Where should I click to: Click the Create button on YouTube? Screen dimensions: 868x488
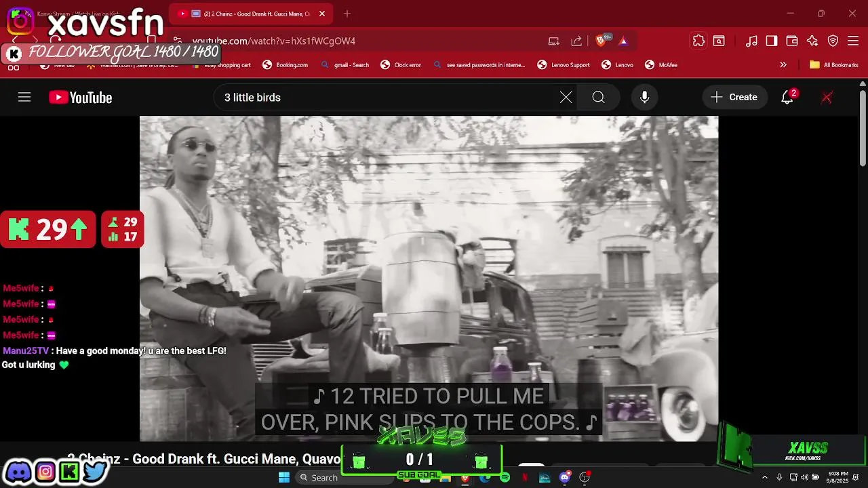tap(734, 98)
